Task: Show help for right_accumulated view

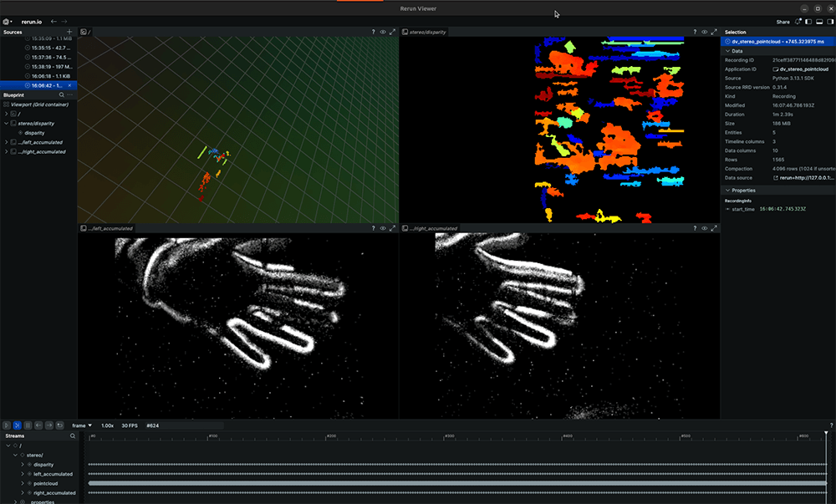Action: pyautogui.click(x=695, y=228)
